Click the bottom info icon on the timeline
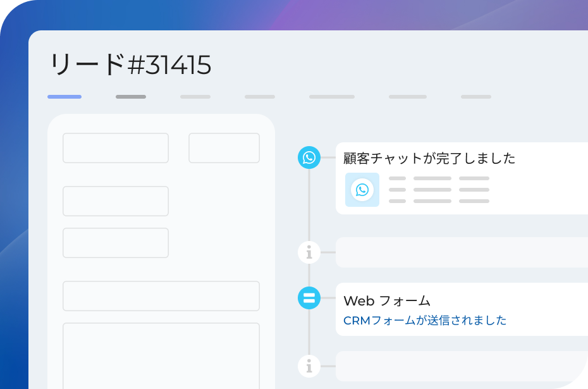This screenshot has width=588, height=389. [x=309, y=366]
